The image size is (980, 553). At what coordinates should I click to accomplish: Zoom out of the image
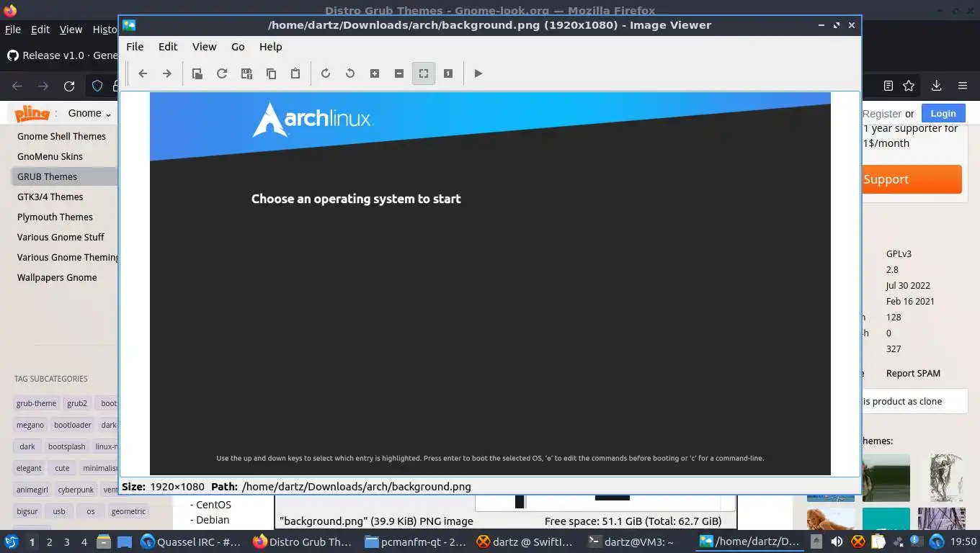[399, 73]
